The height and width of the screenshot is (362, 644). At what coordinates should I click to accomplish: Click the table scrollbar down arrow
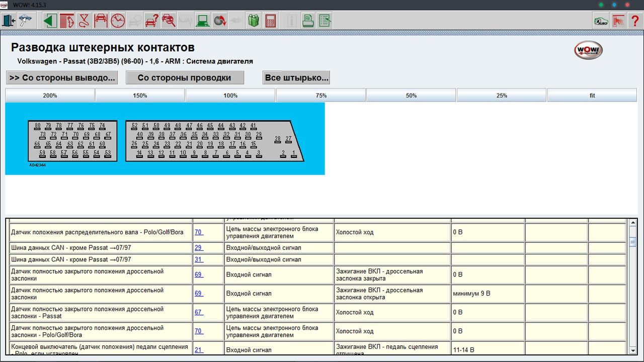click(x=633, y=350)
